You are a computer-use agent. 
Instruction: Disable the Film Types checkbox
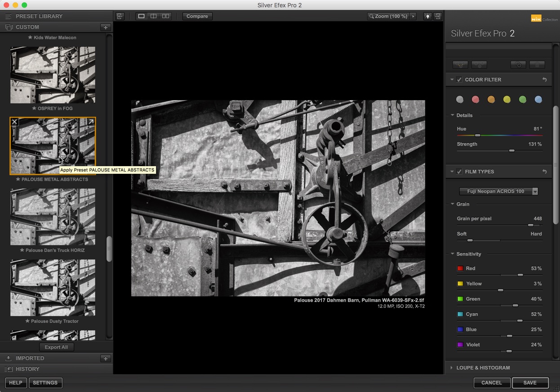point(459,172)
